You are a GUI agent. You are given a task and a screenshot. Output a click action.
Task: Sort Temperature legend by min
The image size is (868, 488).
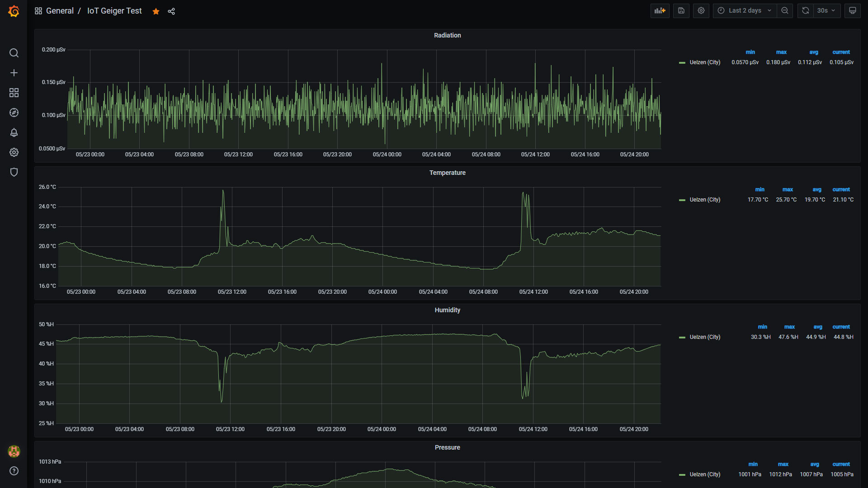[760, 190]
